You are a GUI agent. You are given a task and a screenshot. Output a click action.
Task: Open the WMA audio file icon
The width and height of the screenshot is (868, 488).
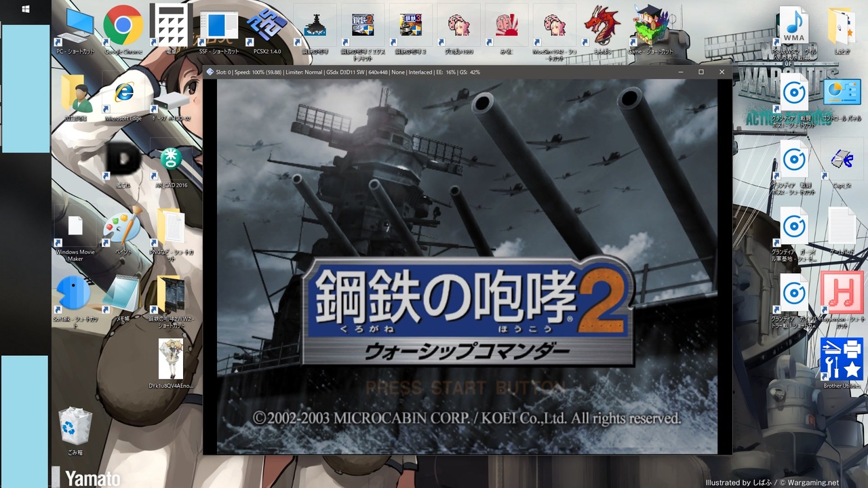pyautogui.click(x=793, y=26)
